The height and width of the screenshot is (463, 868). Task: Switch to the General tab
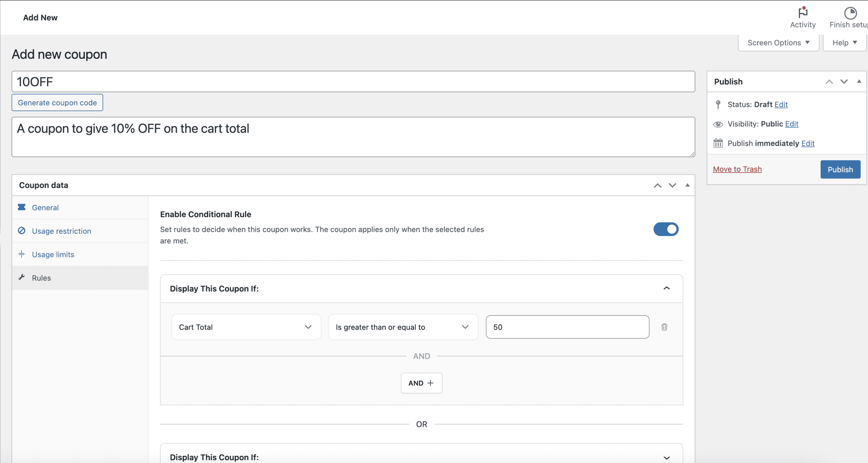[x=45, y=208]
